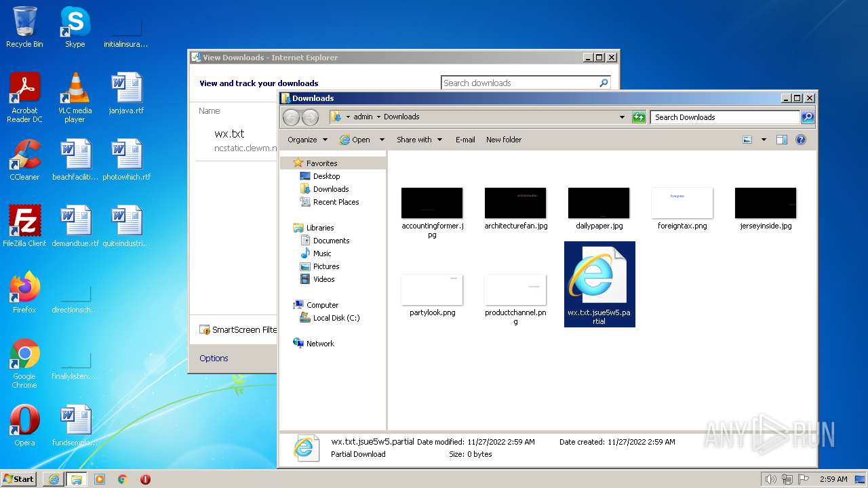Open photowhich.rtf on desktop
This screenshot has height=488, width=868.
click(x=126, y=160)
